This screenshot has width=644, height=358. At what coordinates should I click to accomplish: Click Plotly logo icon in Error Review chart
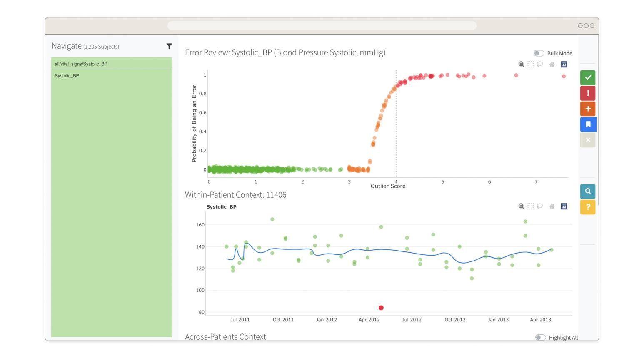(x=564, y=65)
